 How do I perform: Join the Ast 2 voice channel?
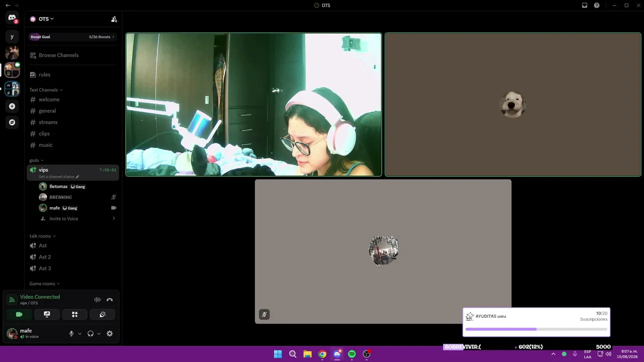(73, 257)
